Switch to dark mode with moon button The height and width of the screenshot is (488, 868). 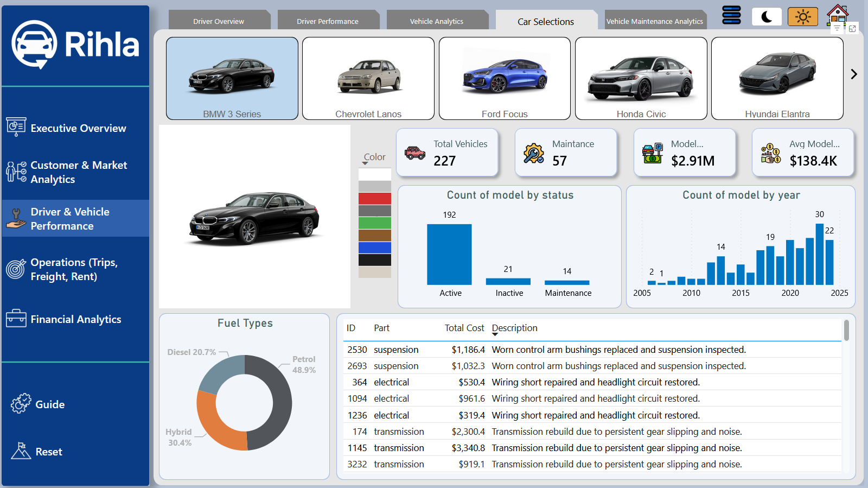click(767, 17)
